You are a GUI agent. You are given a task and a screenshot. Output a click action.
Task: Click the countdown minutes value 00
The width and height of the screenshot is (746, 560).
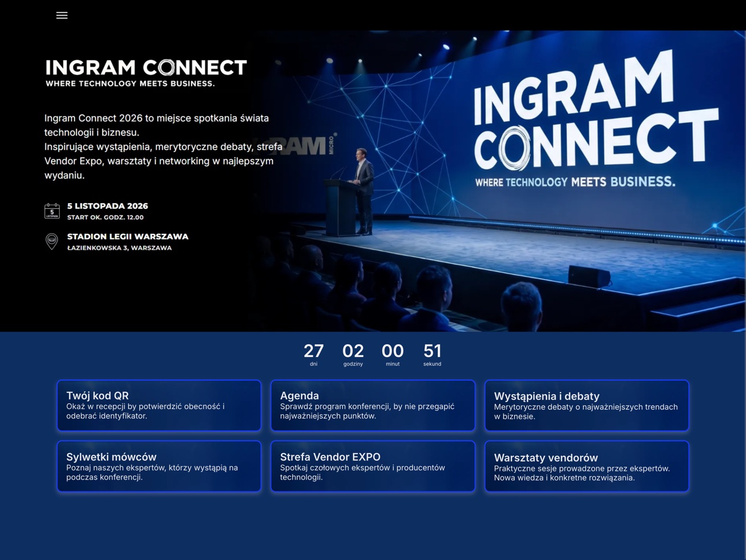pos(393,351)
